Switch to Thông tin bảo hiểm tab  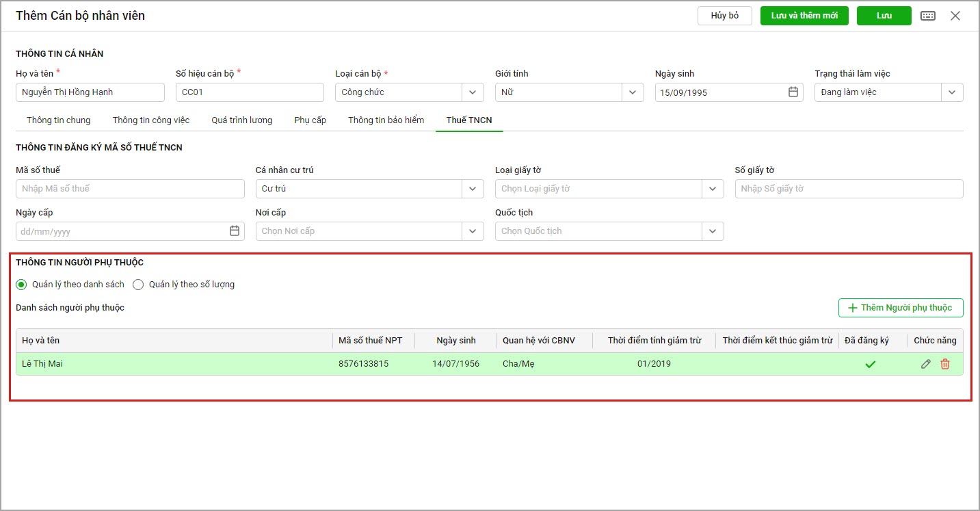[x=386, y=120]
